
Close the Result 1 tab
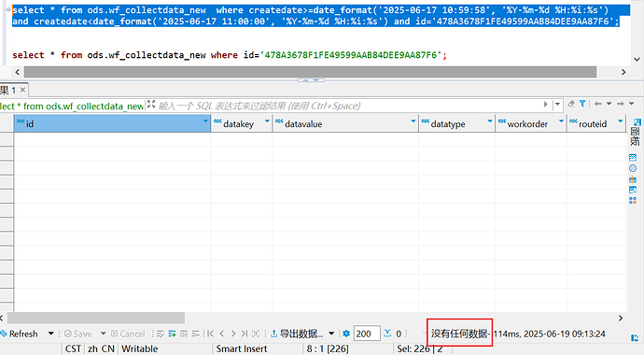tap(23, 90)
